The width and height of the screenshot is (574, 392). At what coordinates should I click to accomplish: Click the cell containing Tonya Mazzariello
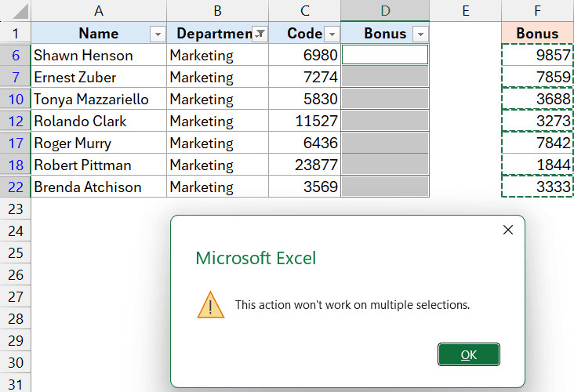(99, 100)
